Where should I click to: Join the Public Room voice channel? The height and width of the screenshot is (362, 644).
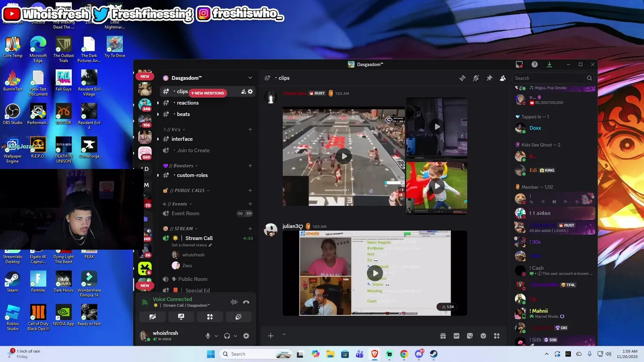207,279
